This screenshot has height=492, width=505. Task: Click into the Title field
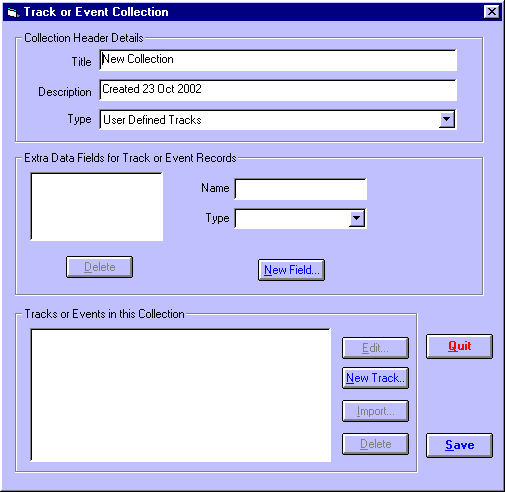pos(278,60)
